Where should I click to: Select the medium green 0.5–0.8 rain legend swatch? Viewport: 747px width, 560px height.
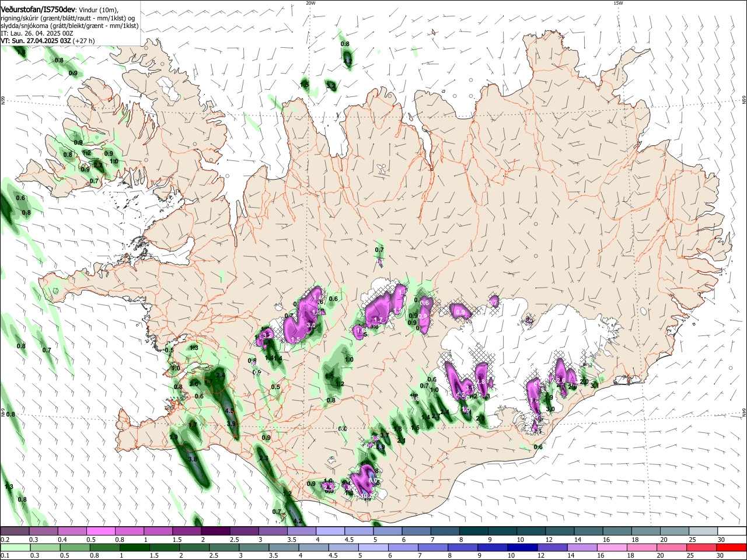click(75, 547)
